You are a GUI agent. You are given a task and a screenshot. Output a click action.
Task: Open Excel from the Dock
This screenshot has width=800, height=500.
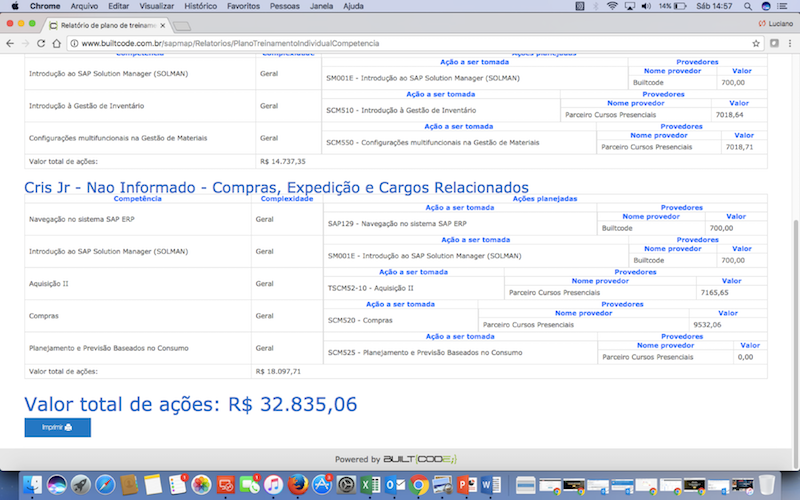(x=370, y=484)
